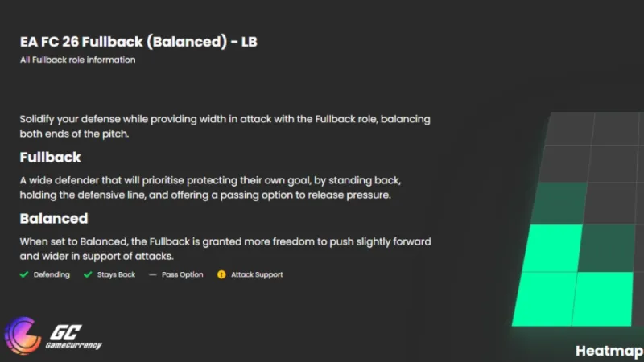Click the green checkmark beside Defending
The image size is (644, 362).
[24, 274]
